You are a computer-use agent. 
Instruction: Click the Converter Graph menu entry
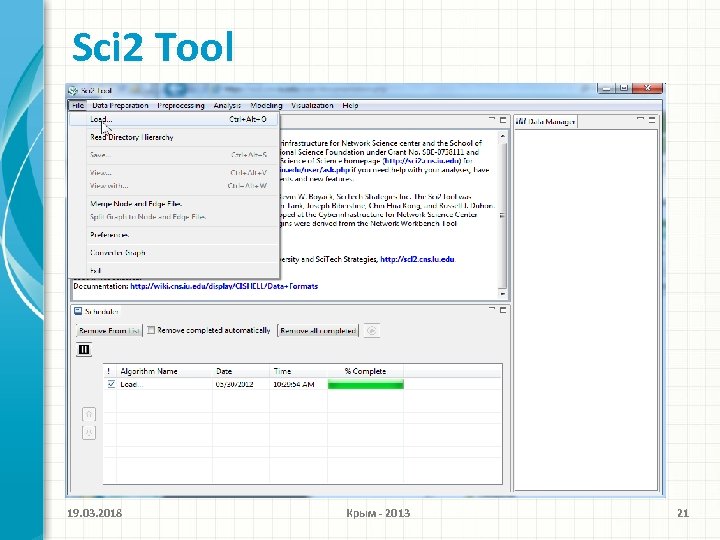tap(174, 253)
